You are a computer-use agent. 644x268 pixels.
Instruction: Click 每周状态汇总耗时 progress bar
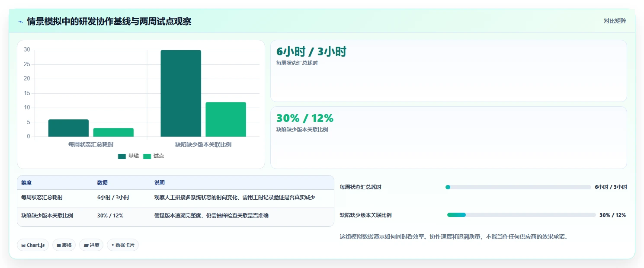point(518,187)
